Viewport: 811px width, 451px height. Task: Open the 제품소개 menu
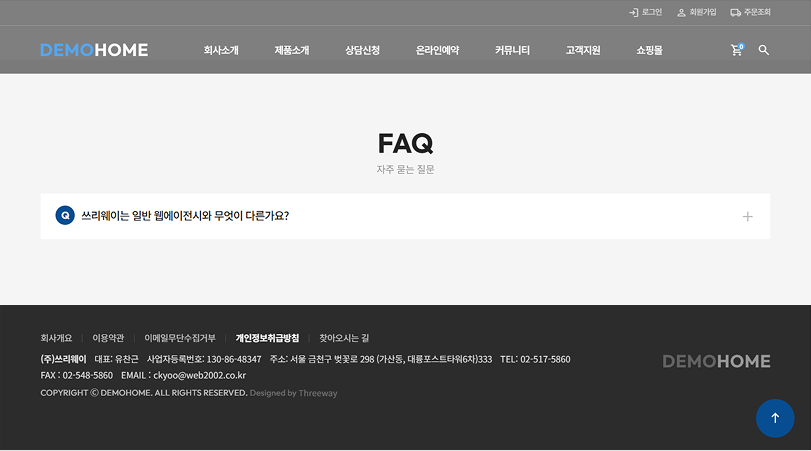[x=292, y=50]
